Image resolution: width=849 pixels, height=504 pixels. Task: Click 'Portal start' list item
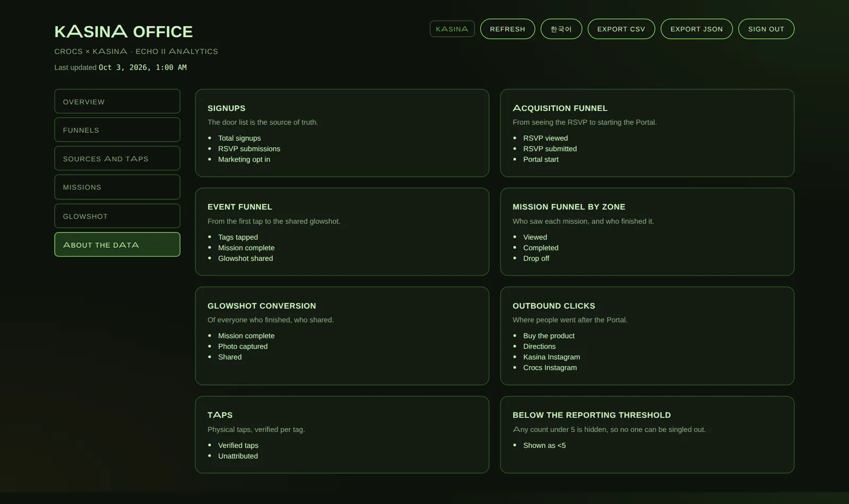pyautogui.click(x=541, y=159)
